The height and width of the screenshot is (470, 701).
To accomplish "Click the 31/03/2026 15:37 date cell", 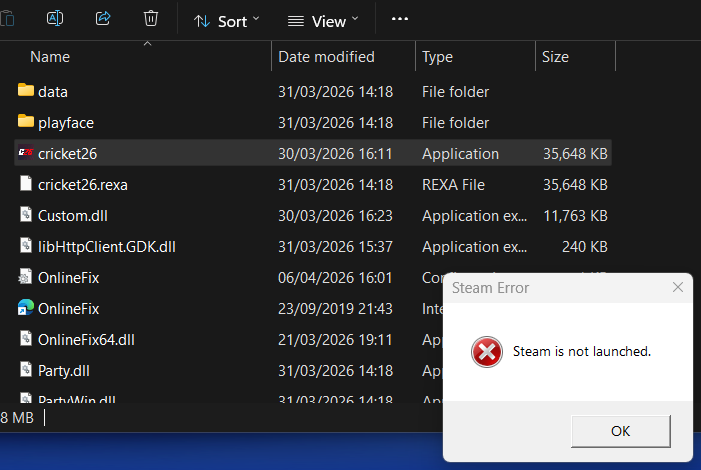I will pos(335,247).
